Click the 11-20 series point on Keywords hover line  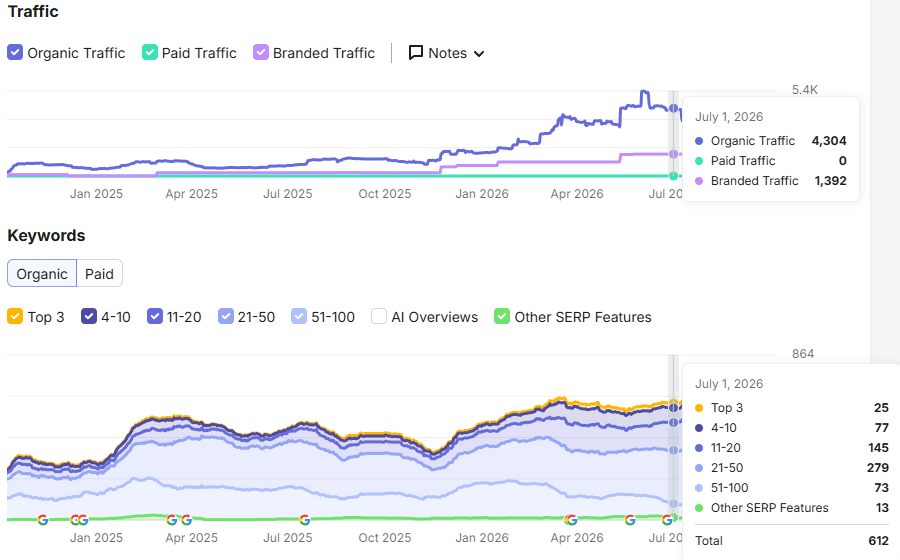point(673,423)
